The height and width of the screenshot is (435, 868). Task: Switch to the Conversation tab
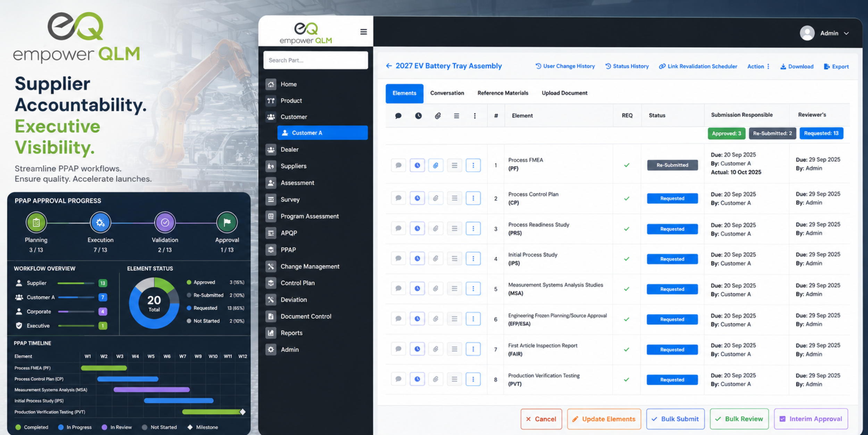447,93
